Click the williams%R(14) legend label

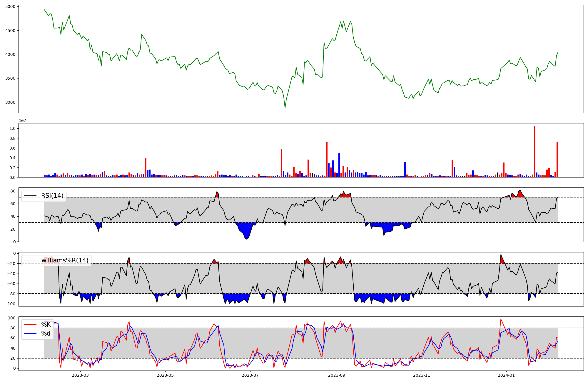[x=65, y=260]
